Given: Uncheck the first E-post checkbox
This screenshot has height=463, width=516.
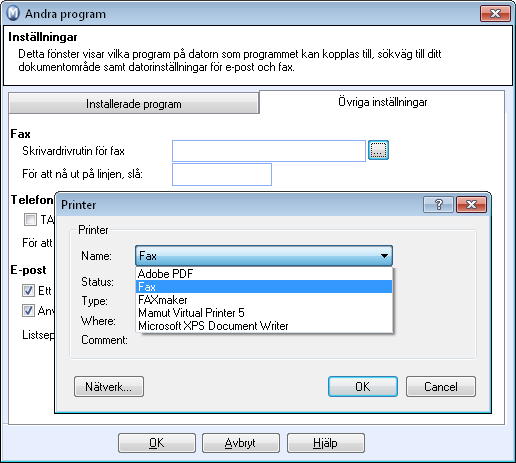Looking at the screenshot, I should 28,290.
